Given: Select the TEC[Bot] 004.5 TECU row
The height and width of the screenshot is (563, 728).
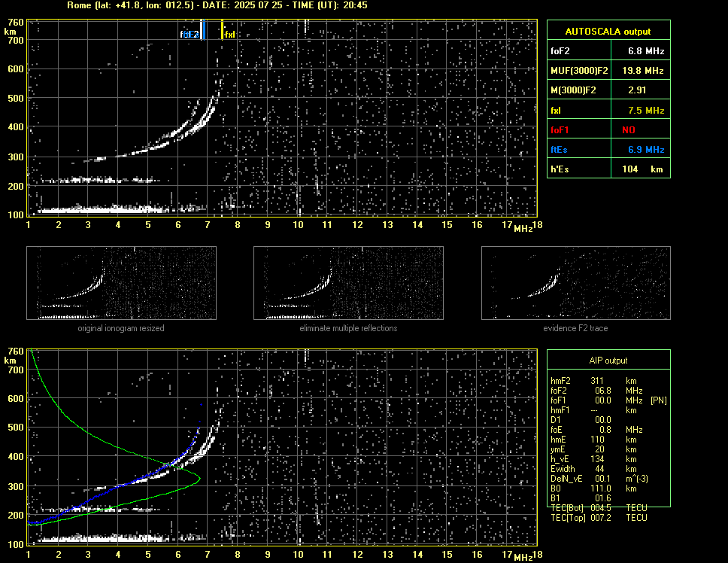Looking at the screenshot, I should click(599, 508).
